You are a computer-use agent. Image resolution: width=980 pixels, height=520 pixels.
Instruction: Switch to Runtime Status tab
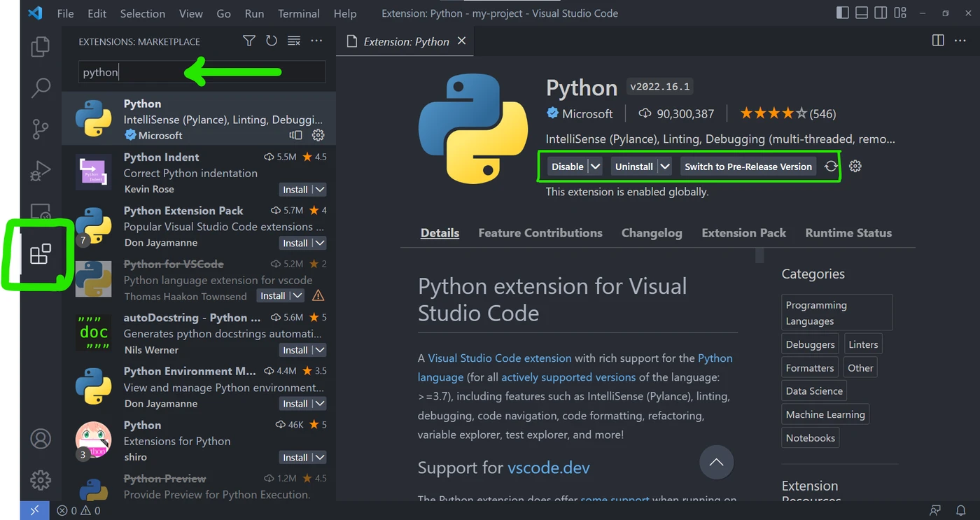click(x=848, y=233)
